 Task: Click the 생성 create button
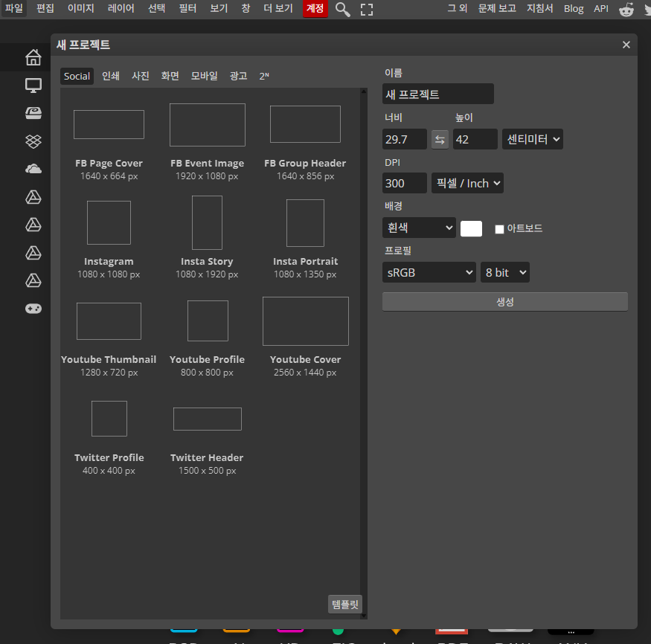pyautogui.click(x=505, y=302)
